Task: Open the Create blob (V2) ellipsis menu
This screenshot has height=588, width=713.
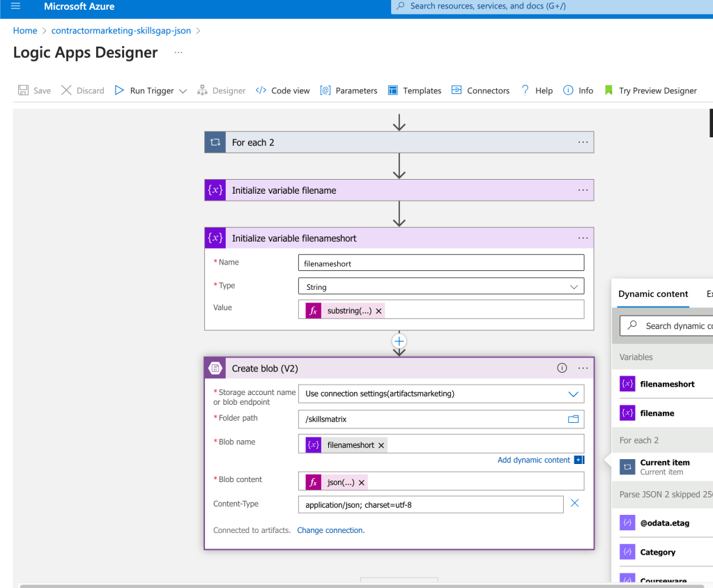Action: coord(583,368)
